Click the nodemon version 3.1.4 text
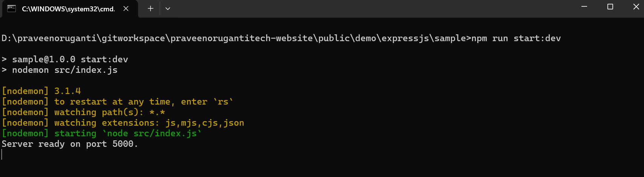Screen dimensions: 644x177 (67, 91)
